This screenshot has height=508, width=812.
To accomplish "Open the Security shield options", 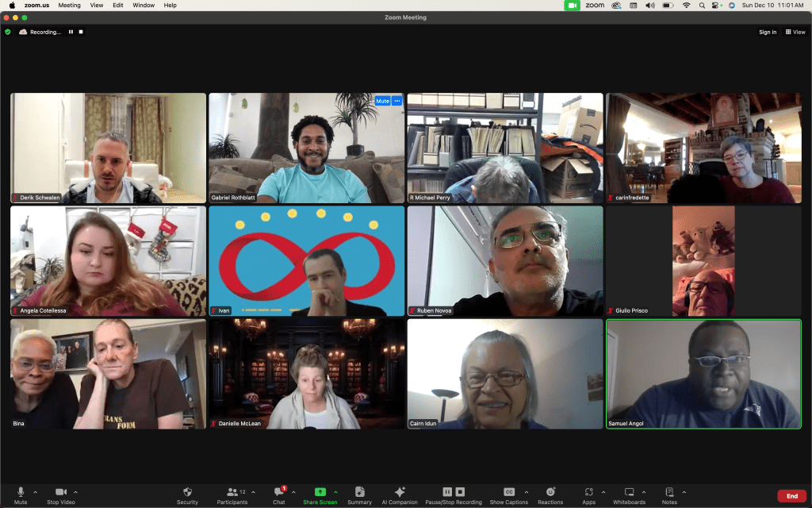I will click(x=187, y=495).
